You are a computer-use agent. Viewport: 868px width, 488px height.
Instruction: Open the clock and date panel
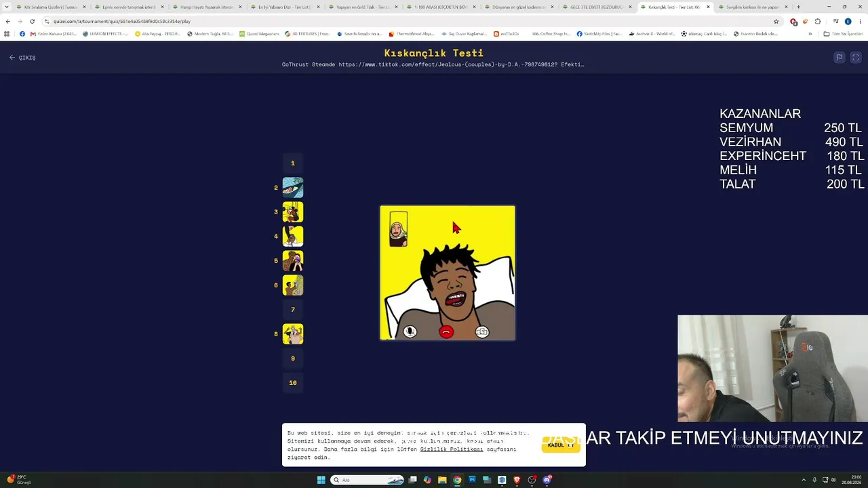pos(852,480)
